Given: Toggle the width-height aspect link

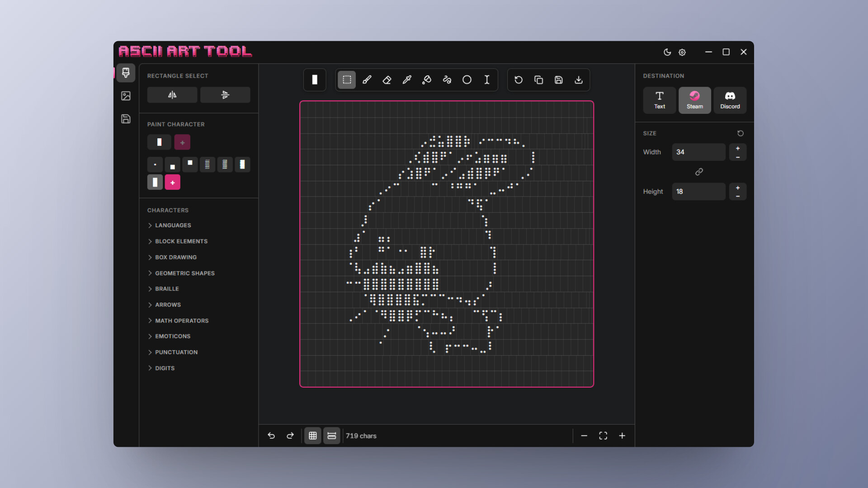Looking at the screenshot, I should click(x=699, y=172).
